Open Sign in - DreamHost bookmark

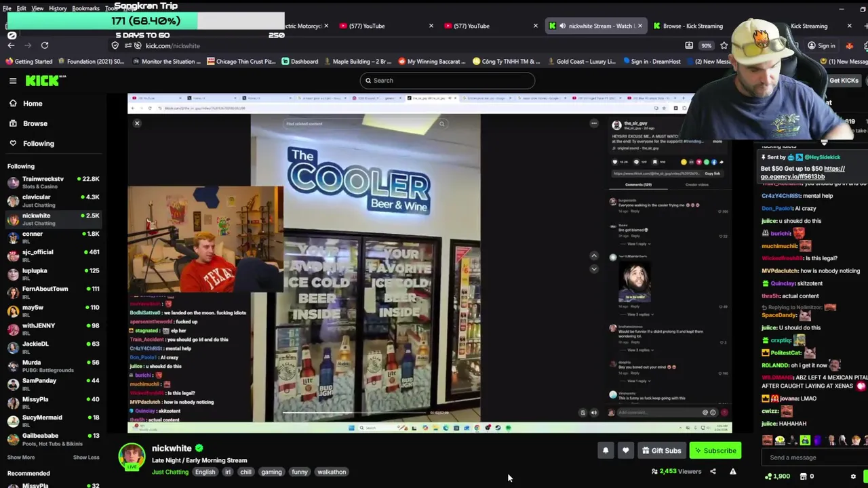[x=651, y=62]
